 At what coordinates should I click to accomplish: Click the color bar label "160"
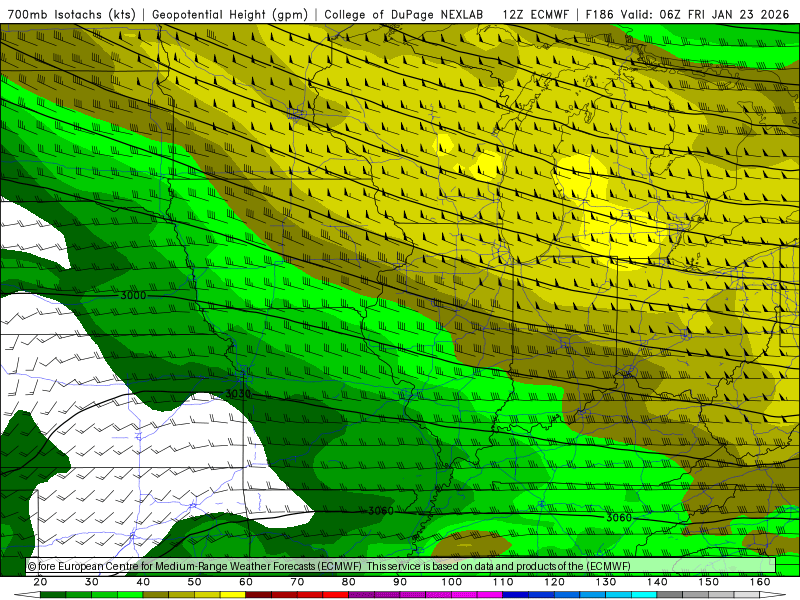coord(760,582)
